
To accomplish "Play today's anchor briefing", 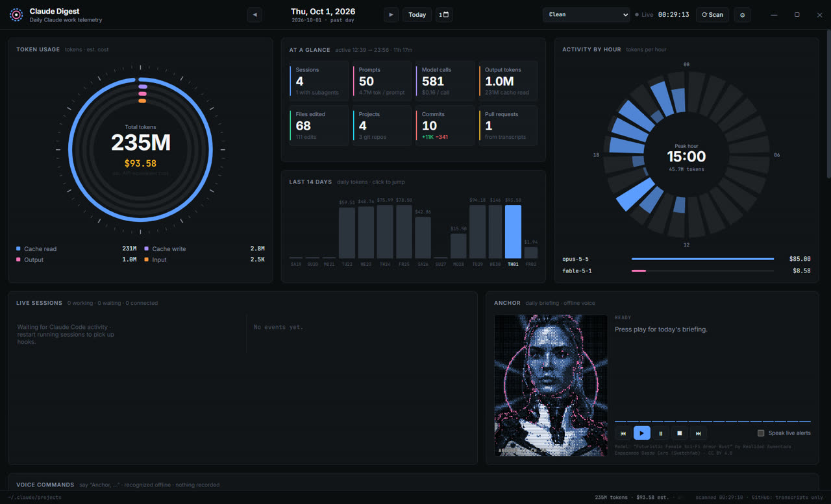I will [641, 433].
